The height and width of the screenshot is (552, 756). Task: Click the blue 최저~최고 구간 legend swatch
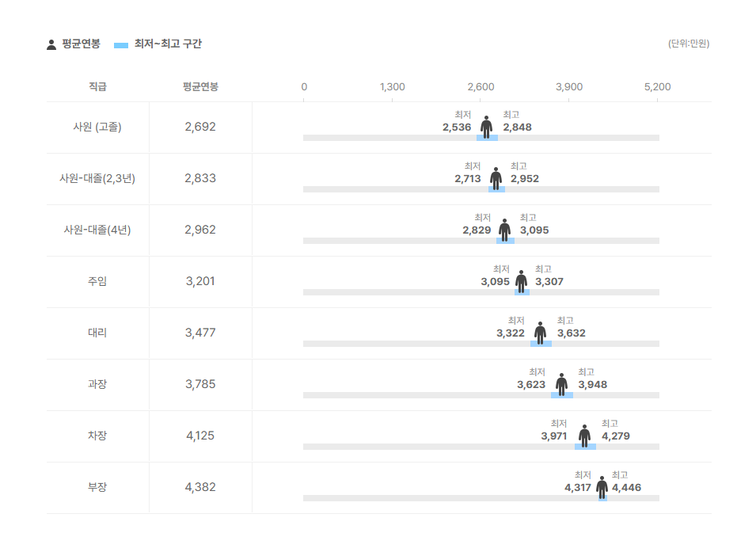121,45
